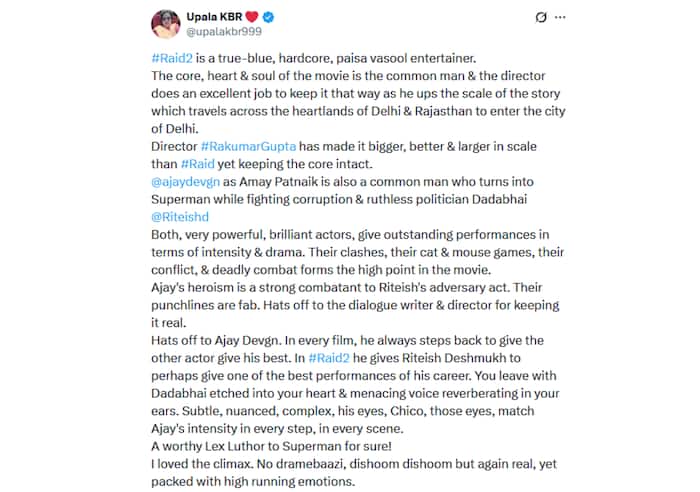Screen dimensions: 700x492
Task: Click the red heart beside Upala KBR
Action: [252, 18]
